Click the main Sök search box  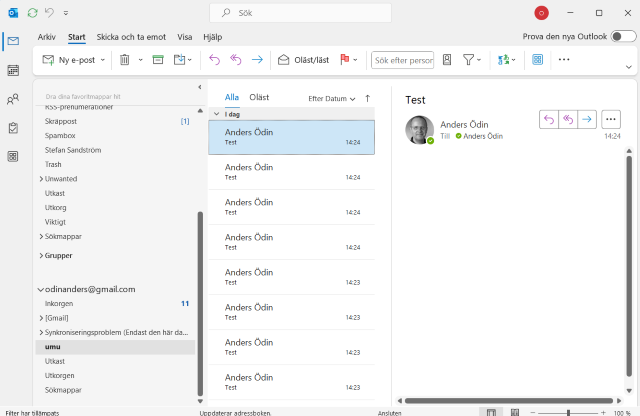coord(300,13)
